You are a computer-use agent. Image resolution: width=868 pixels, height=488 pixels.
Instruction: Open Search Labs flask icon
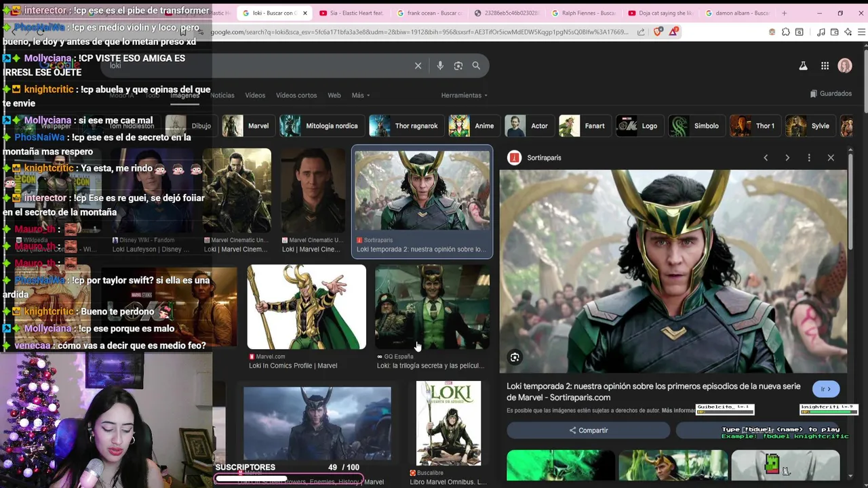point(803,66)
